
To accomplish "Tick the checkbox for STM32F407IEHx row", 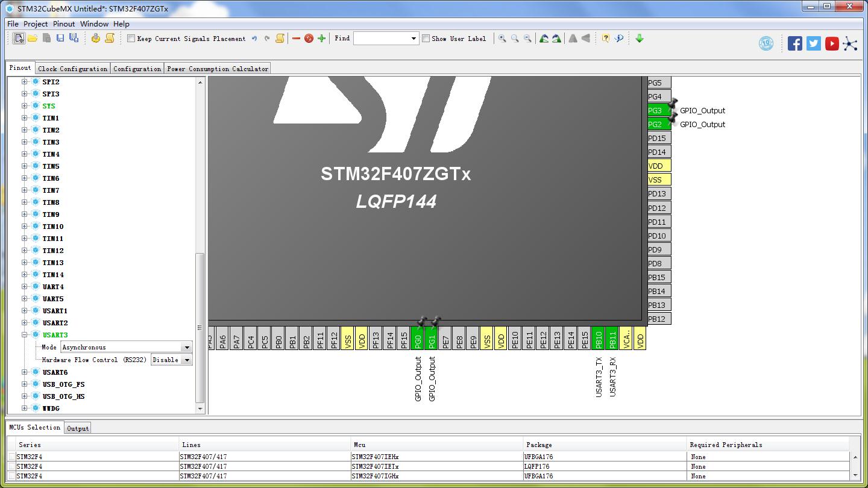I will click(x=11, y=457).
